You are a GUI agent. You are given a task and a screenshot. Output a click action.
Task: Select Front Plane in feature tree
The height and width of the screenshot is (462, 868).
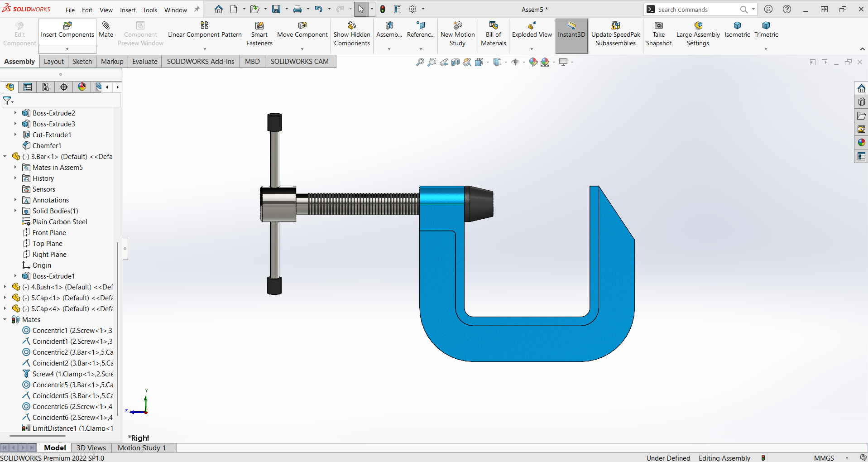(49, 232)
